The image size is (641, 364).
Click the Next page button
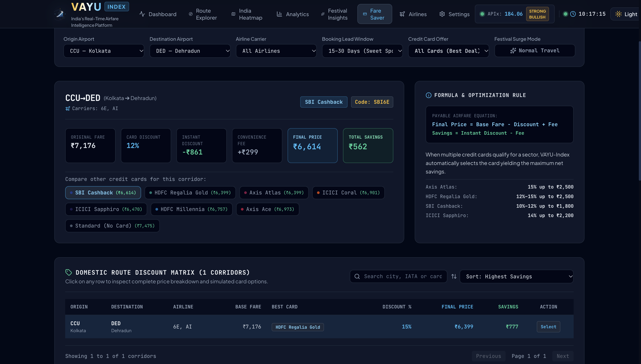click(563, 356)
